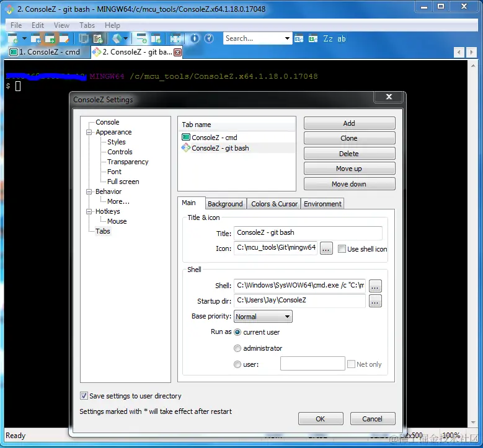Close the git bash tab with red X

point(177,52)
